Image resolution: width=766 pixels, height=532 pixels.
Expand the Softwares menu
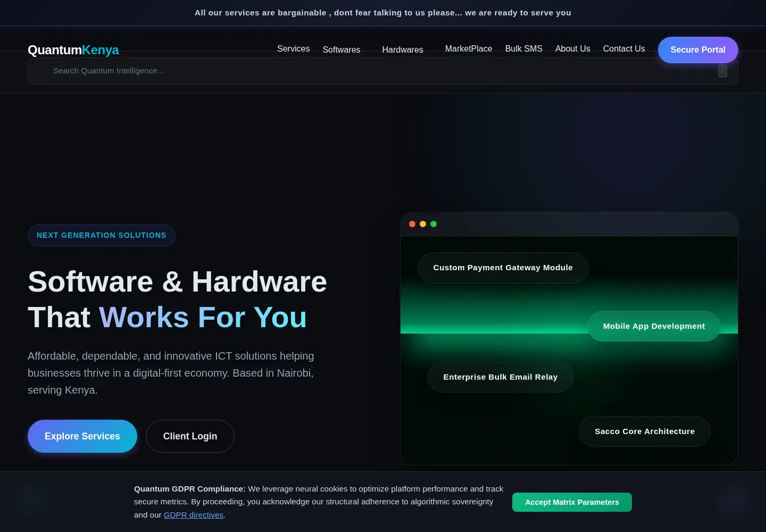(342, 49)
